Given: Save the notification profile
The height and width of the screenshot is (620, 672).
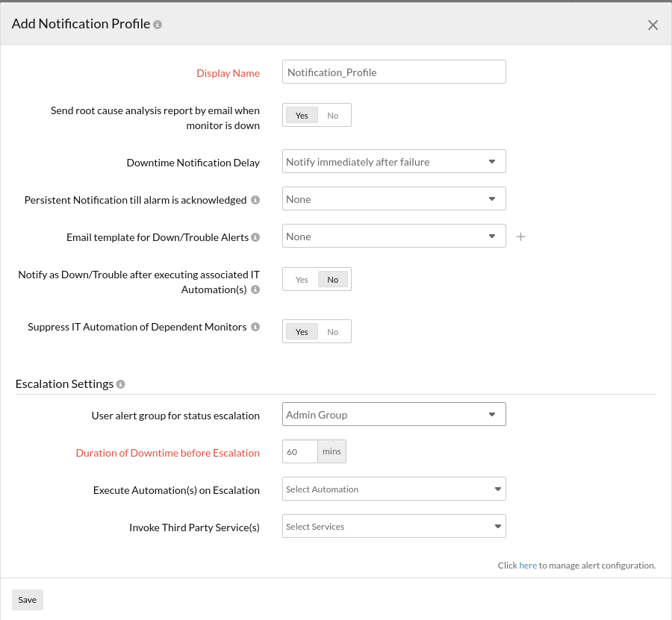Looking at the screenshot, I should (x=27, y=599).
